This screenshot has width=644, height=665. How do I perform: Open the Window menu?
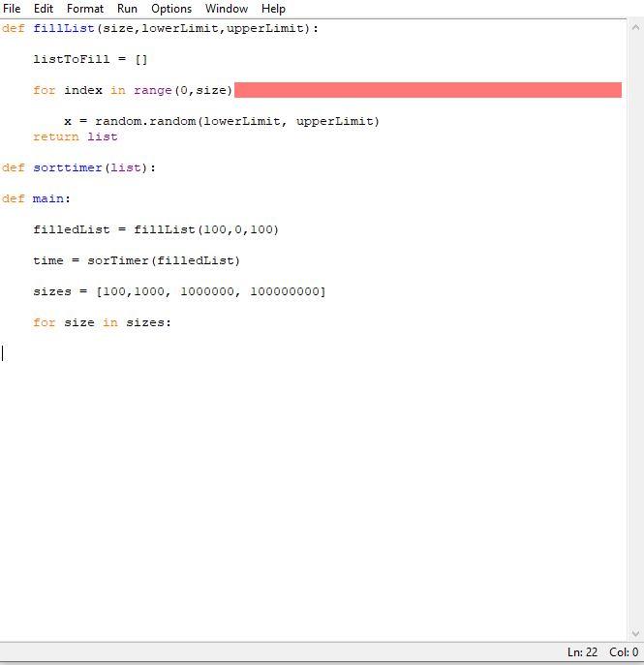click(226, 9)
